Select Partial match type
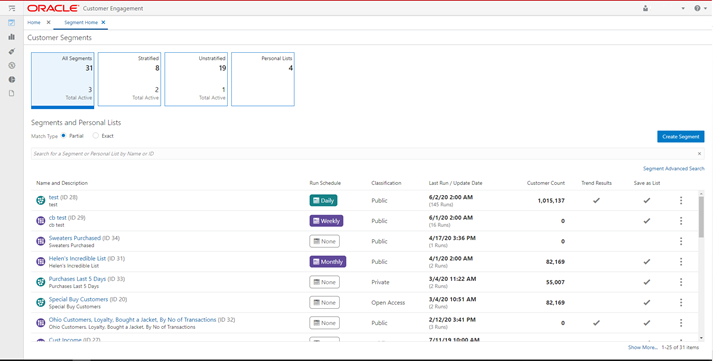Screen dimensions: 713x363 click(63, 136)
